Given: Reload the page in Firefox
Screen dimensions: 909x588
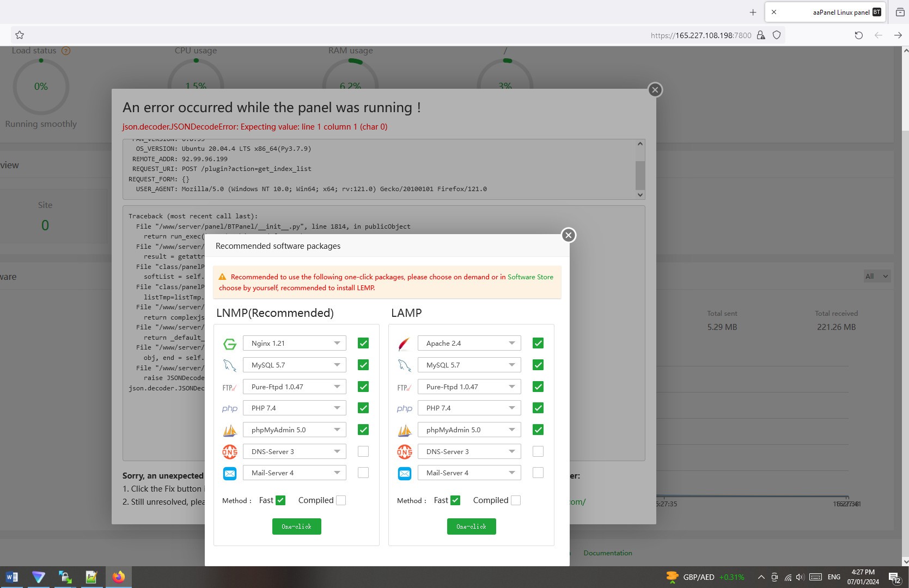Looking at the screenshot, I should tap(859, 35).
